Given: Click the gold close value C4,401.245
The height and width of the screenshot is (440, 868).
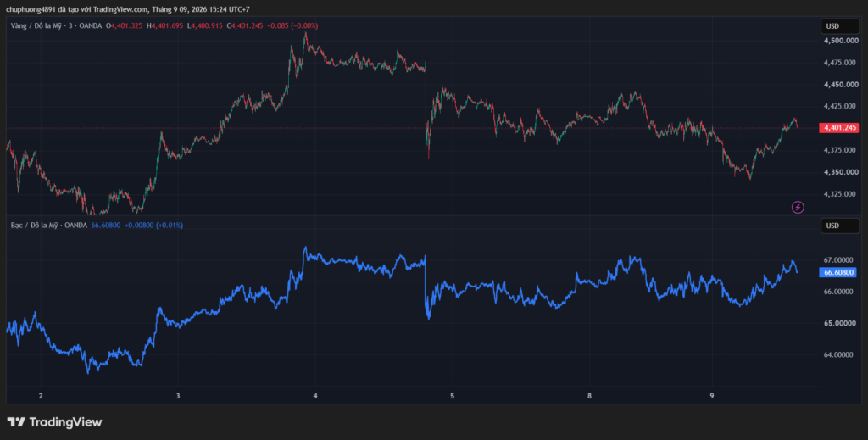Looking at the screenshot, I should click(x=246, y=25).
